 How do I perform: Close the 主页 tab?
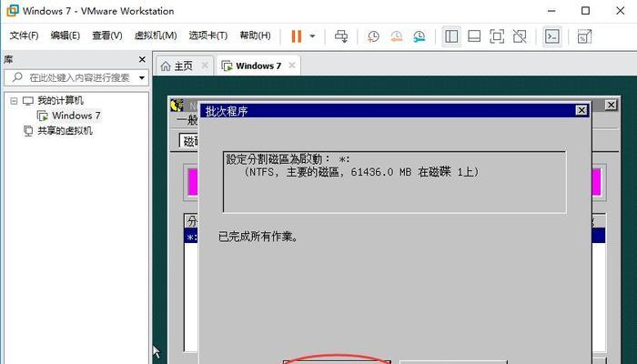tap(205, 66)
